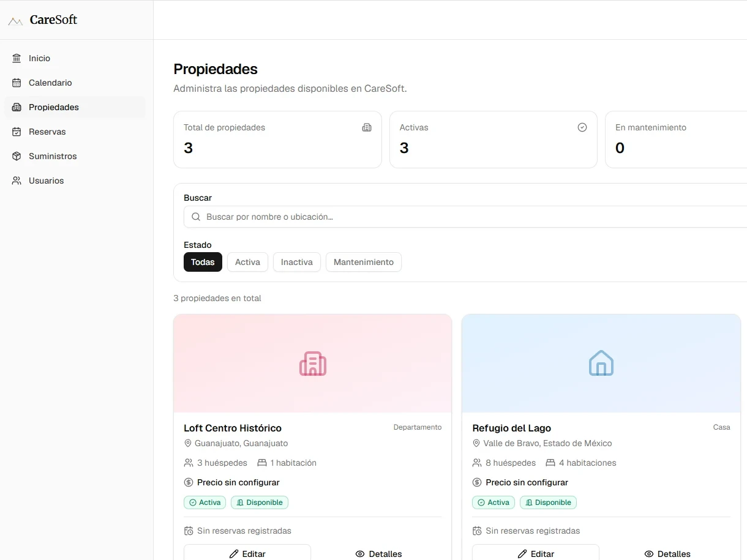Click the CareSoft brand name
This screenshot has width=747, height=560.
click(53, 20)
